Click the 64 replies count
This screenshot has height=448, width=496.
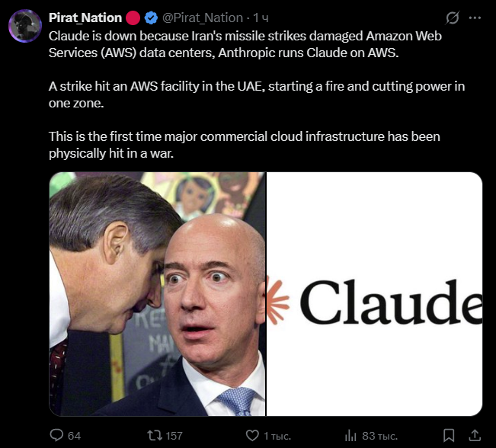pos(74,436)
